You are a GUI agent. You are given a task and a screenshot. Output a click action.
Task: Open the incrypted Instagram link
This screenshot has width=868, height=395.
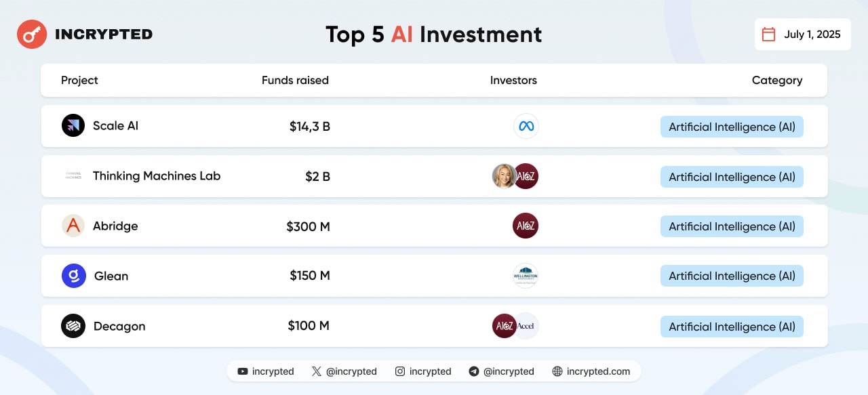click(423, 371)
